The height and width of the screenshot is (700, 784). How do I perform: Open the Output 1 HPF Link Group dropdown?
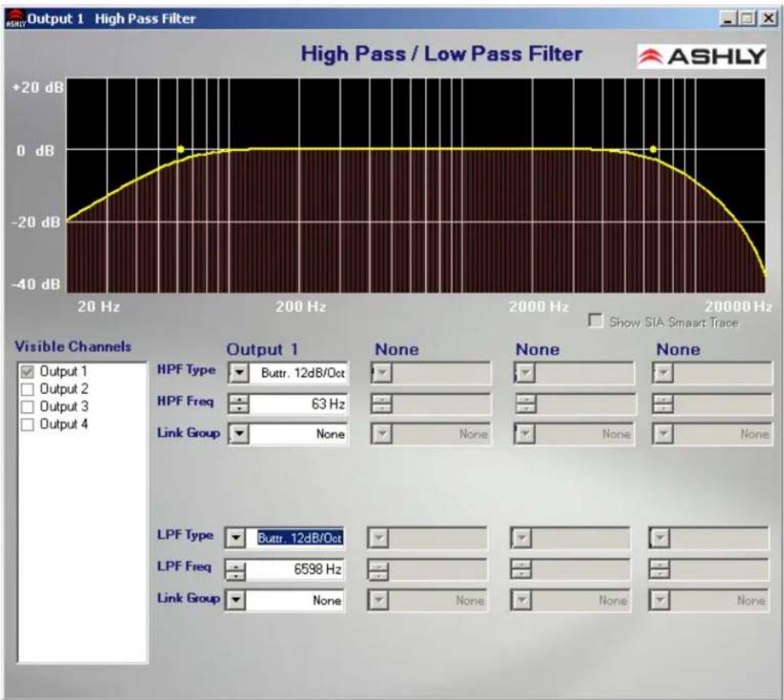pyautogui.click(x=239, y=433)
